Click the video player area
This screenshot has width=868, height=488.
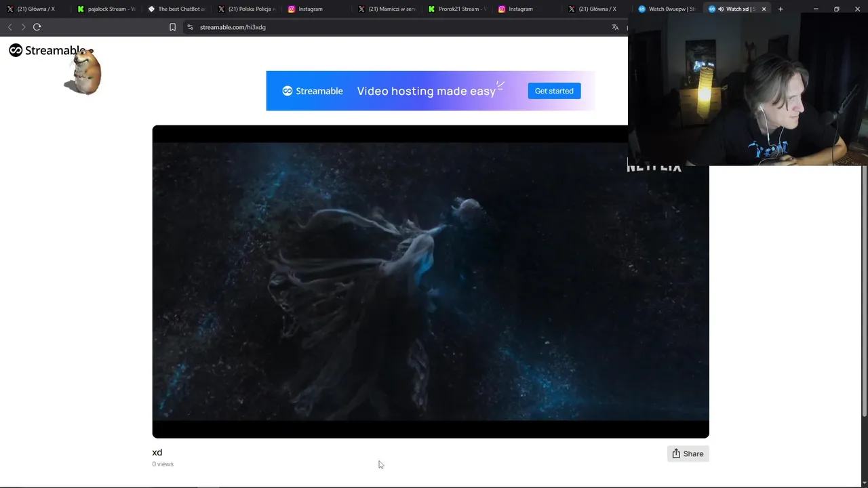click(x=431, y=281)
